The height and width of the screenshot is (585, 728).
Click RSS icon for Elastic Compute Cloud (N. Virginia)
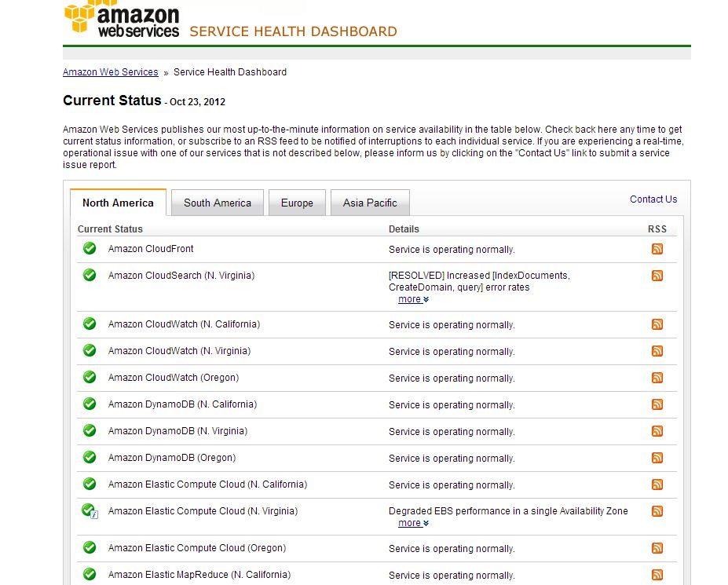click(x=657, y=511)
